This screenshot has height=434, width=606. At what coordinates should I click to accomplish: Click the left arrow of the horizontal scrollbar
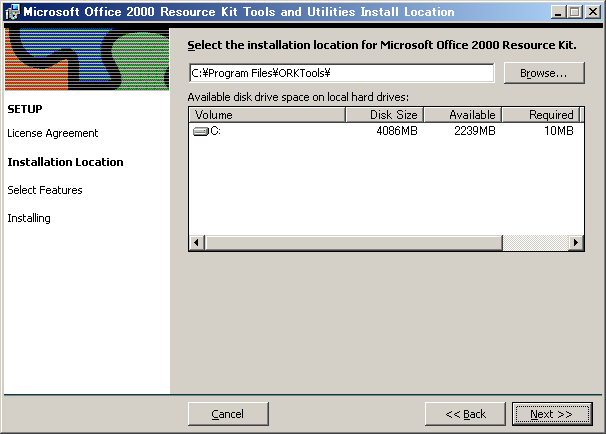point(196,243)
